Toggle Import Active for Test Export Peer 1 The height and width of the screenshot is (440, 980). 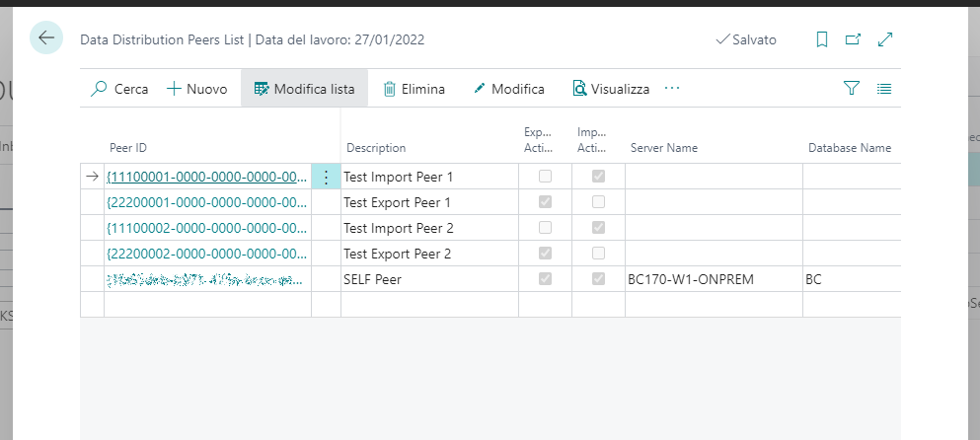pyautogui.click(x=598, y=202)
